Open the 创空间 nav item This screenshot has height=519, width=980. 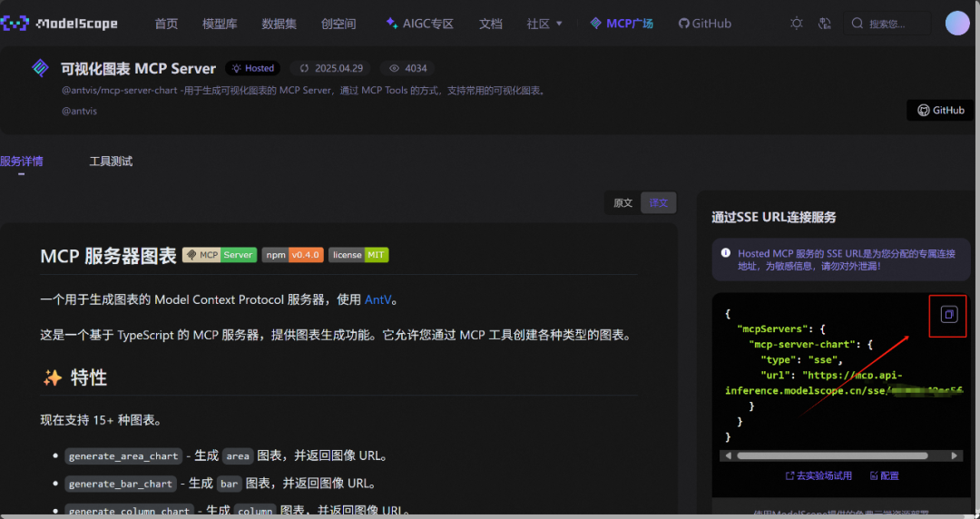(x=338, y=24)
